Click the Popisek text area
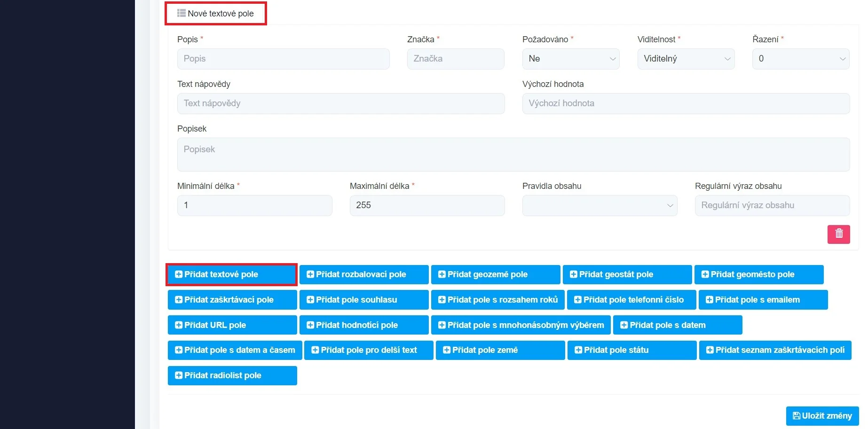868x429 pixels. (513, 155)
